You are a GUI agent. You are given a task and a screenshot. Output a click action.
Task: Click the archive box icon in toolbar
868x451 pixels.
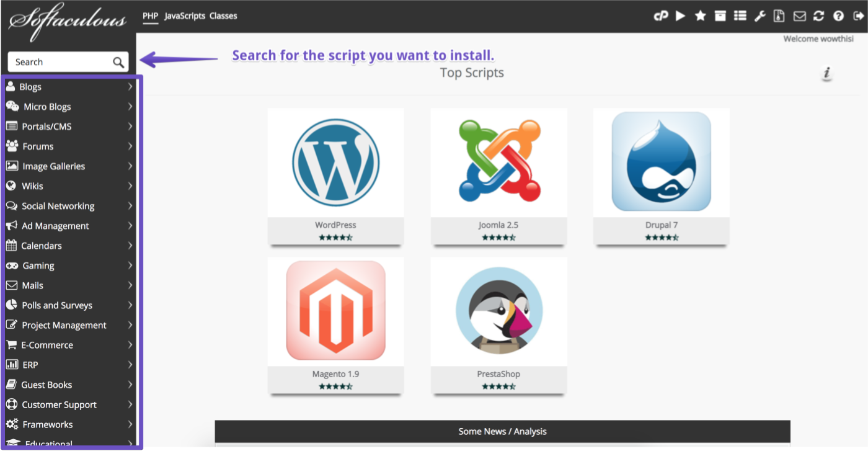[x=720, y=16]
